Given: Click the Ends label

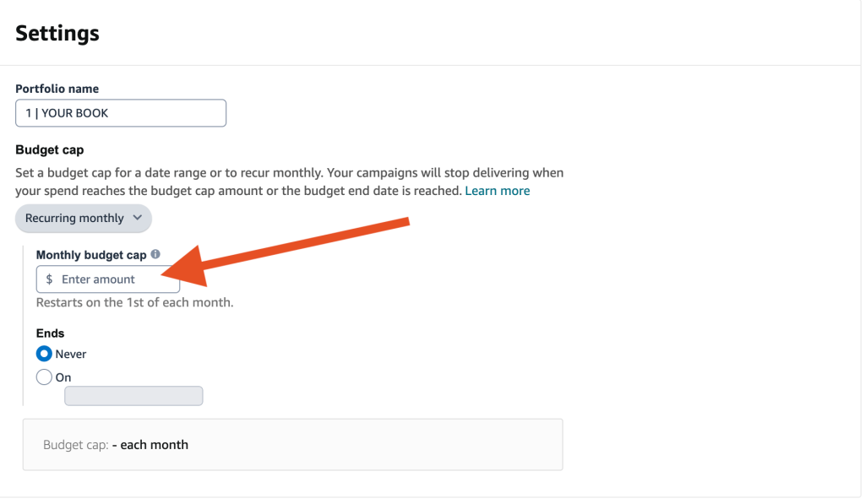Looking at the screenshot, I should tap(50, 333).
